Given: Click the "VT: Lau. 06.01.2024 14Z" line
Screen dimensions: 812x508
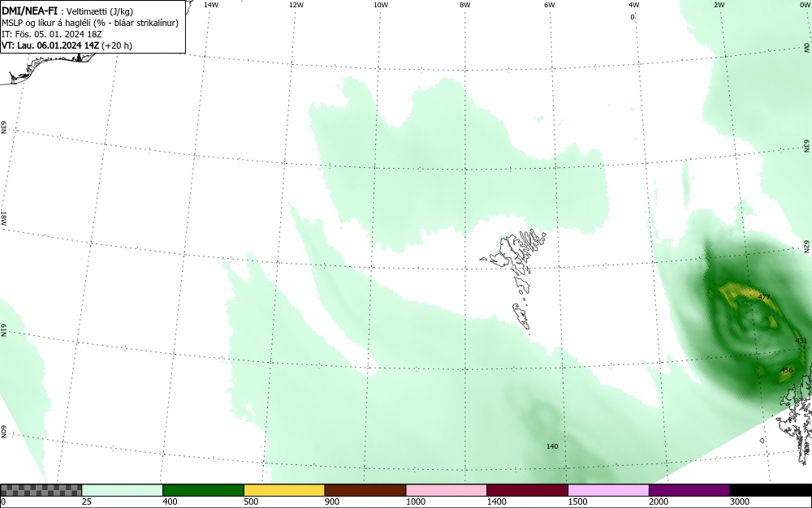Looking at the screenshot, I should point(67,45).
